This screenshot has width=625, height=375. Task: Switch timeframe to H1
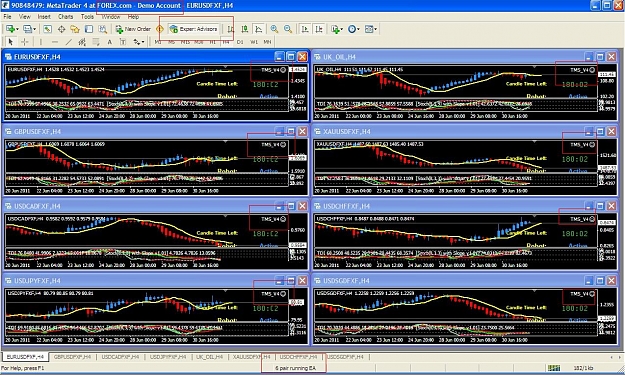(212, 42)
